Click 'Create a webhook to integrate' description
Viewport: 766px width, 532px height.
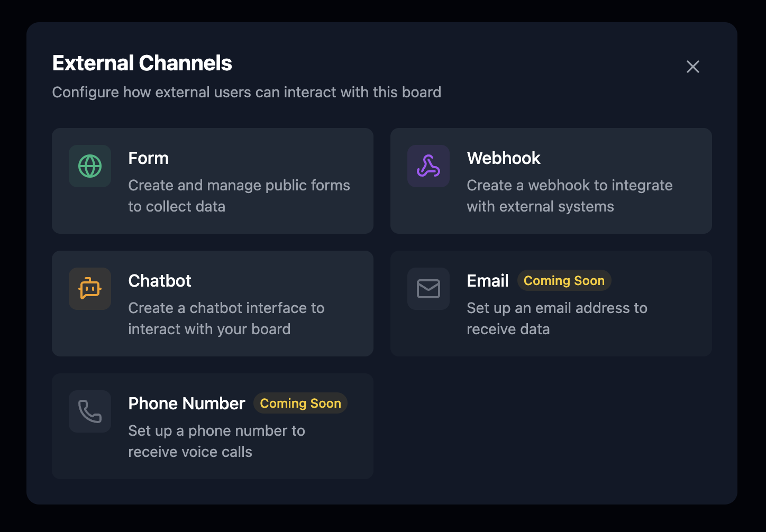(570, 185)
